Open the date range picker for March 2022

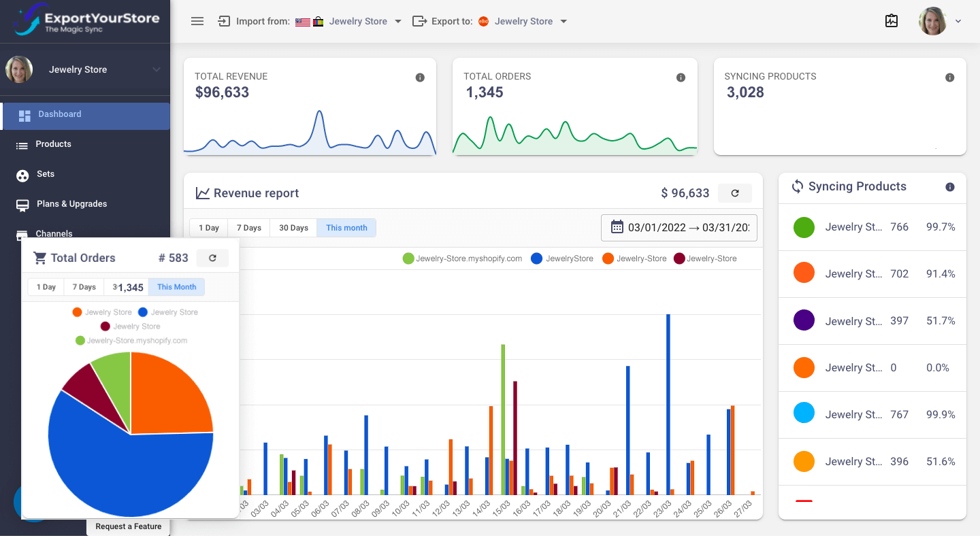click(x=679, y=227)
